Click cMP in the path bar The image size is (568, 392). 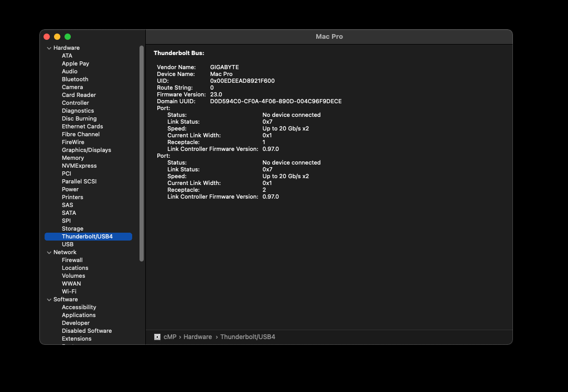170,337
